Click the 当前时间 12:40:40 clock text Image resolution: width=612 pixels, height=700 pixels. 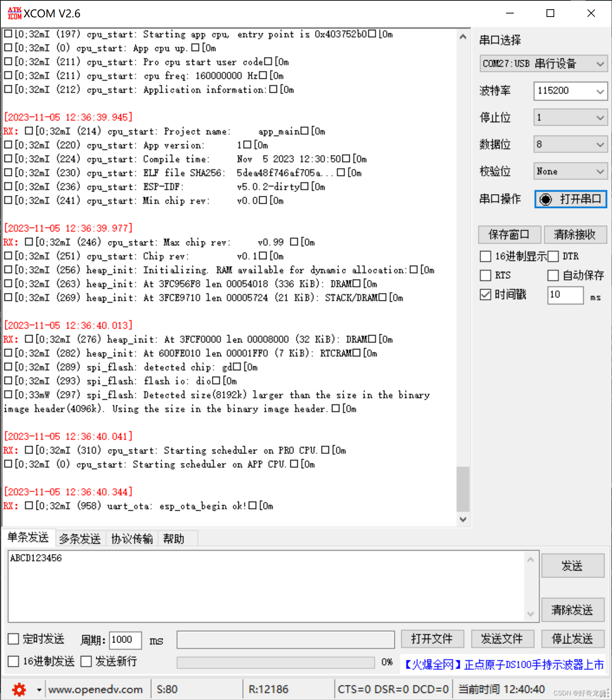point(501,689)
